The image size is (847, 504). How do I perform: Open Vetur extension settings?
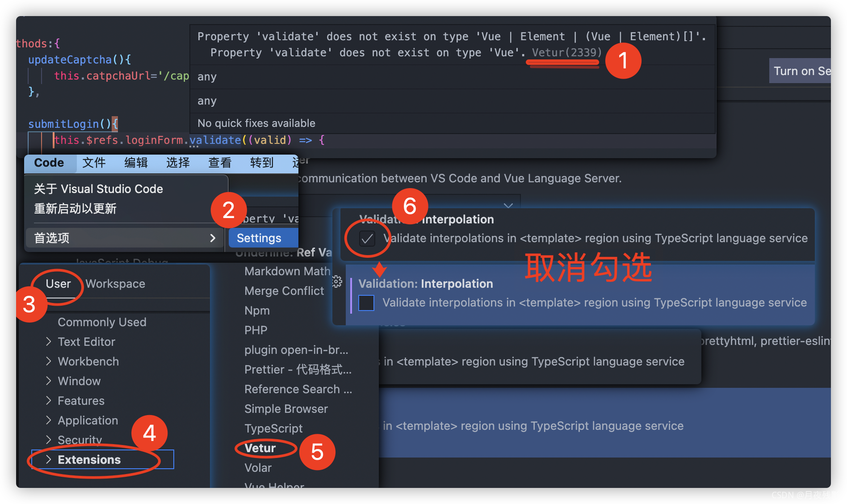click(x=260, y=448)
